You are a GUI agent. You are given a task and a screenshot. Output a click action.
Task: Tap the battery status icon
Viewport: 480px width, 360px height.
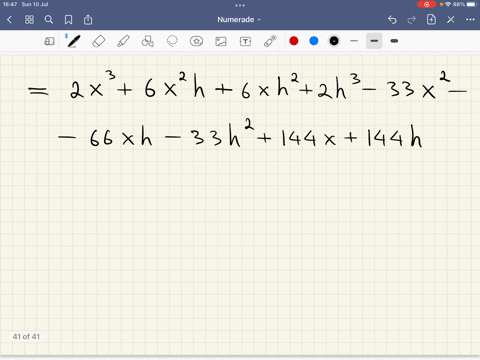(472, 4)
